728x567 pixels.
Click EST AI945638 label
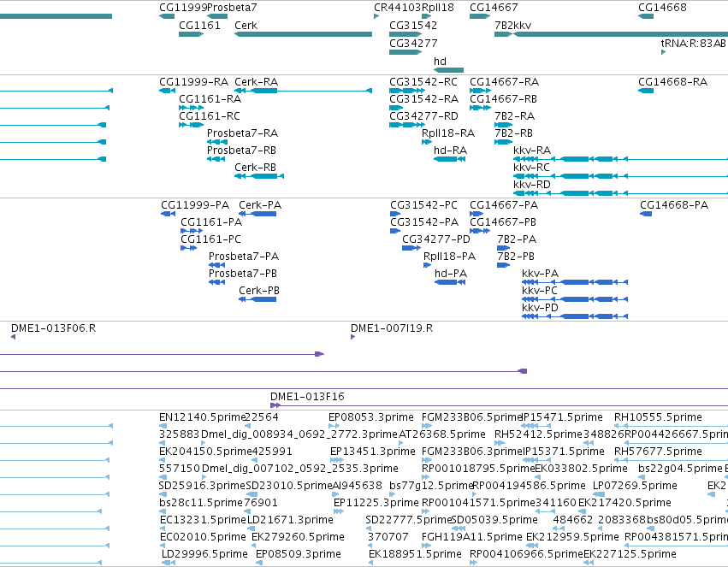click(x=357, y=487)
